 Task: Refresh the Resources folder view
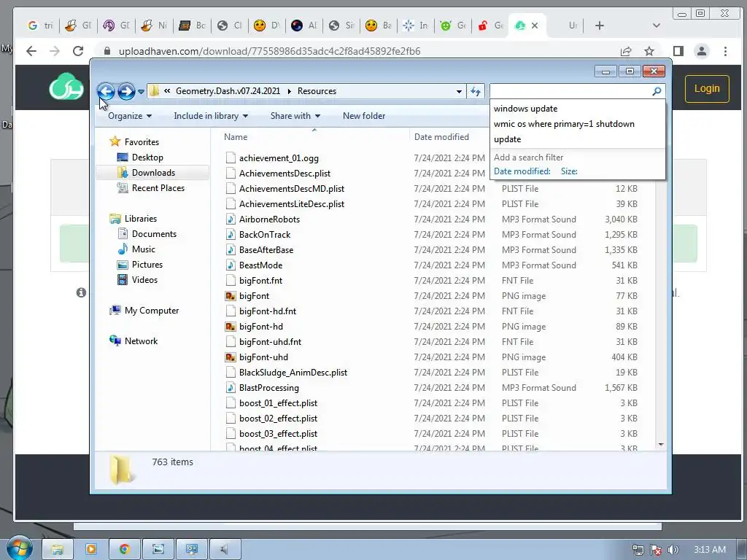point(476,91)
